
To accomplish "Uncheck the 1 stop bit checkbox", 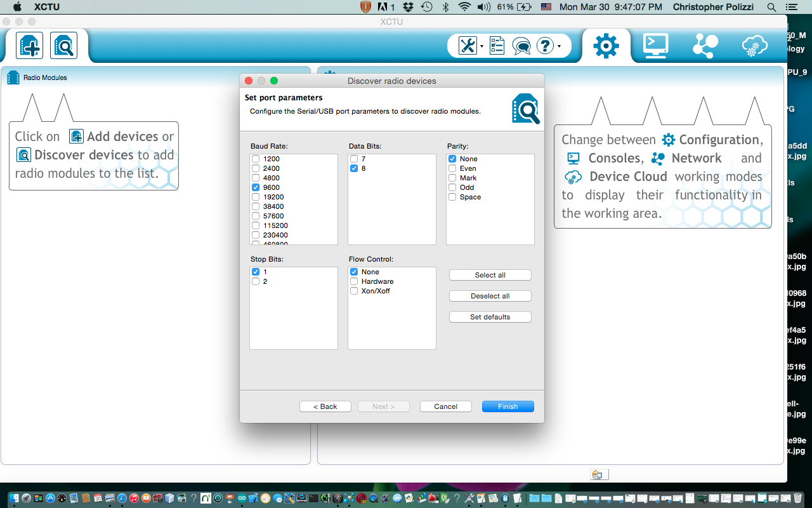I will [256, 272].
